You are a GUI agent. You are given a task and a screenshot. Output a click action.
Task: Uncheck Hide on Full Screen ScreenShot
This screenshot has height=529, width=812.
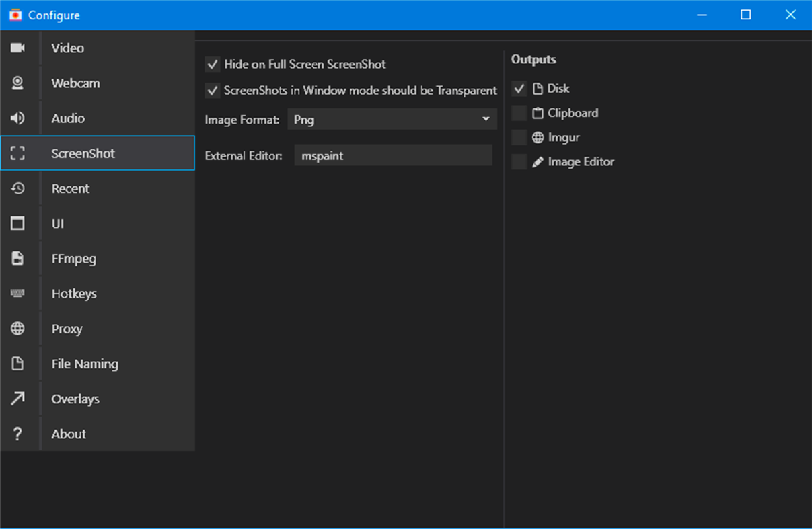click(x=213, y=65)
